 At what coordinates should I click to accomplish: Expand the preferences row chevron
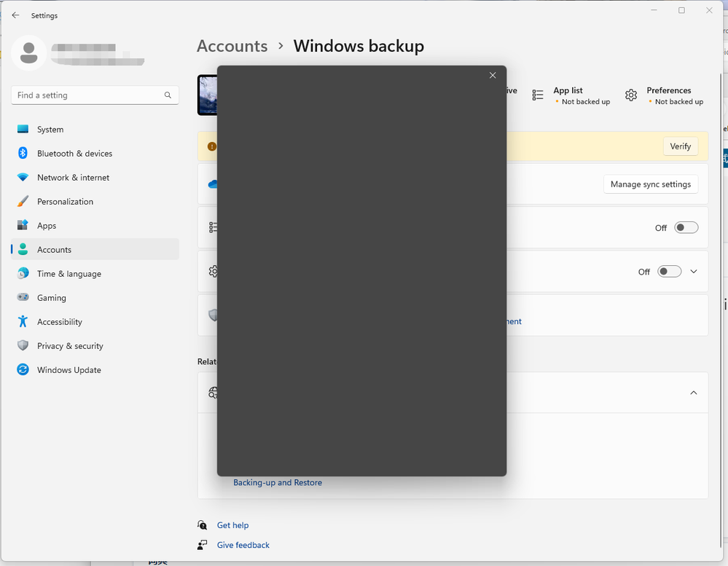pyautogui.click(x=694, y=272)
